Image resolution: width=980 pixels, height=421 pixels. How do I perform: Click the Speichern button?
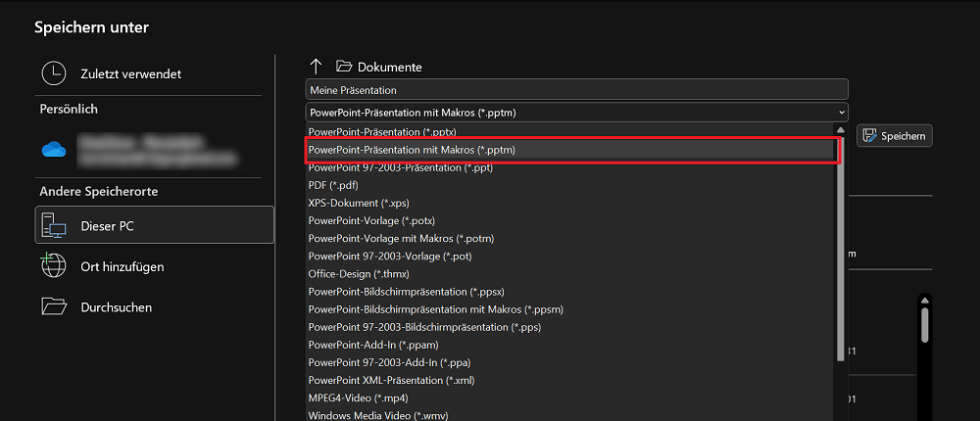pyautogui.click(x=895, y=135)
